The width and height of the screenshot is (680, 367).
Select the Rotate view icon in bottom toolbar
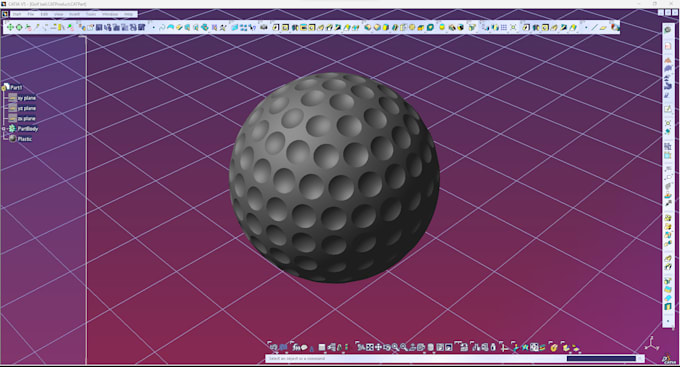coord(387,347)
